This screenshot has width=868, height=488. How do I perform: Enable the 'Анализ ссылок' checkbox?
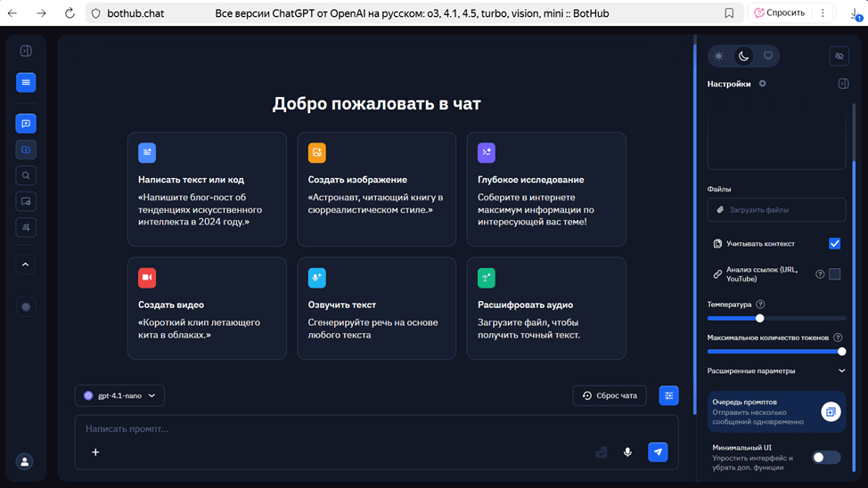click(x=834, y=274)
